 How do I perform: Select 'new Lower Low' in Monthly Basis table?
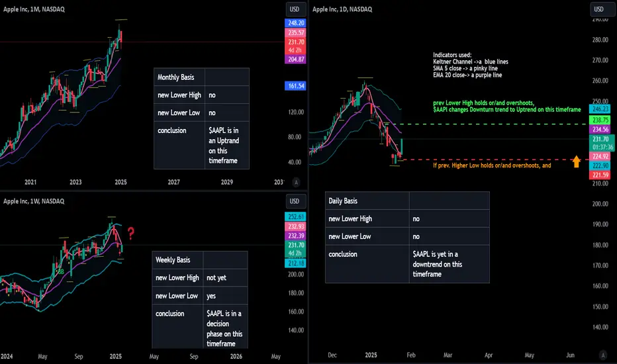pyautogui.click(x=179, y=113)
